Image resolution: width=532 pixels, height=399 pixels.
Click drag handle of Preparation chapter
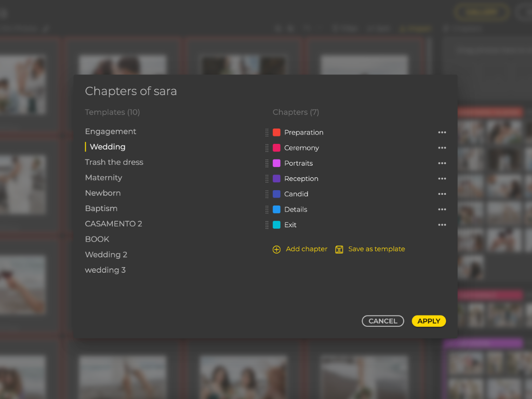pos(267,132)
